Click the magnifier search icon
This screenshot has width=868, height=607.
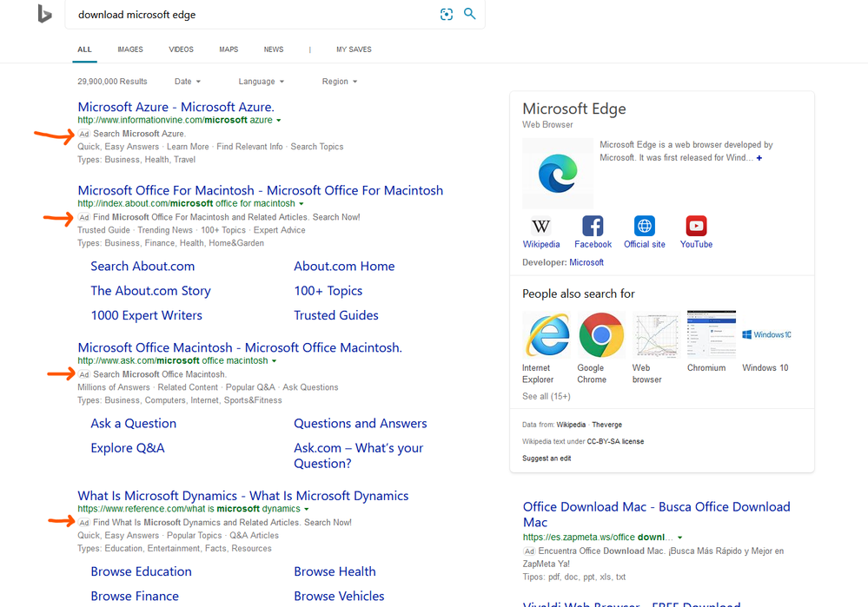pyautogui.click(x=469, y=14)
